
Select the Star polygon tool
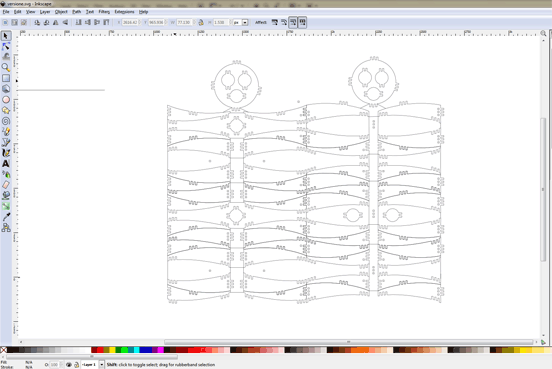[x=6, y=110]
